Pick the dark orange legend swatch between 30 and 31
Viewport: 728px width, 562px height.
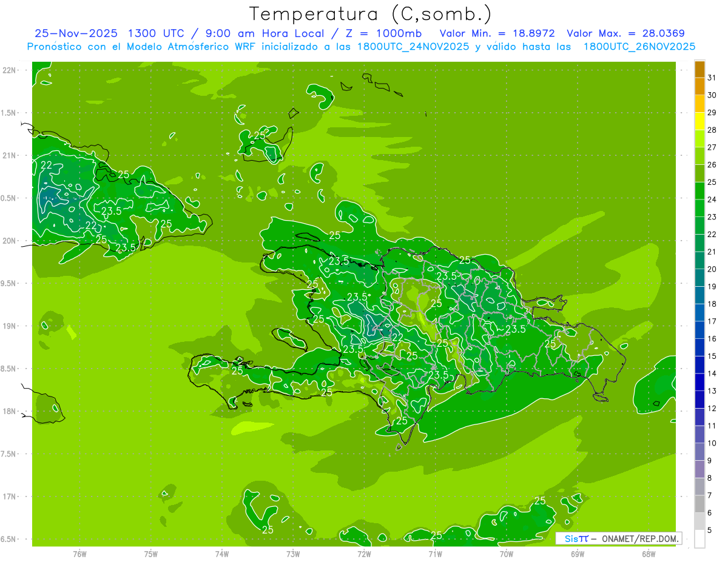pyautogui.click(x=699, y=87)
